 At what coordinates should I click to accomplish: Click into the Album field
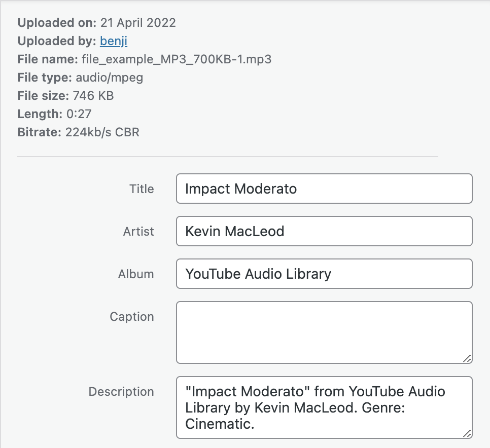[x=324, y=274]
